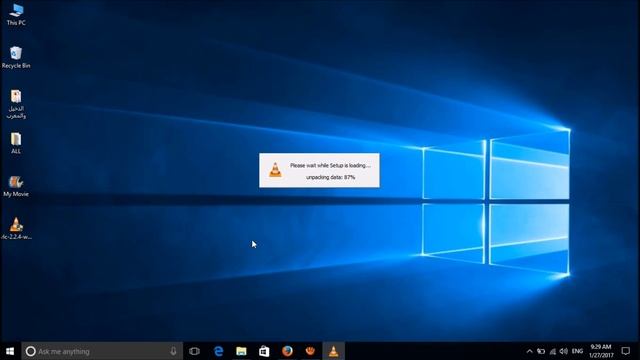Select the VLC installer file on desktop
640x360 pixels.
tap(16, 229)
